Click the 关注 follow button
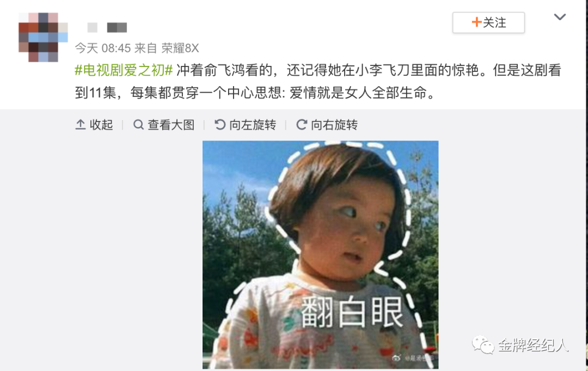Viewport: 588px width, 371px height. 488,22
